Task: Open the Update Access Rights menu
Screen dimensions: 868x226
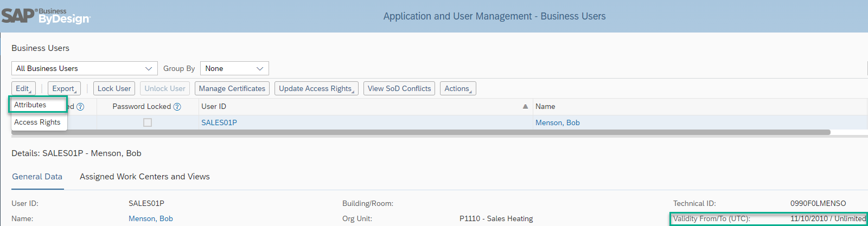Action: (316, 88)
